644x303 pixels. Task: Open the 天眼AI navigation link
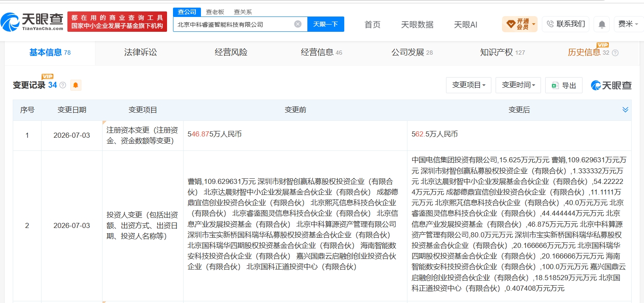(466, 25)
